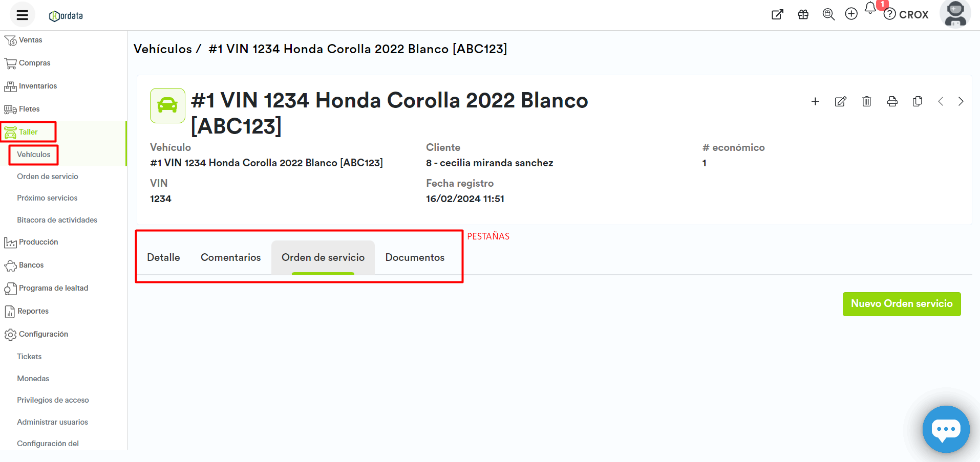
Task: Click the search magnifier icon
Action: pos(828,14)
